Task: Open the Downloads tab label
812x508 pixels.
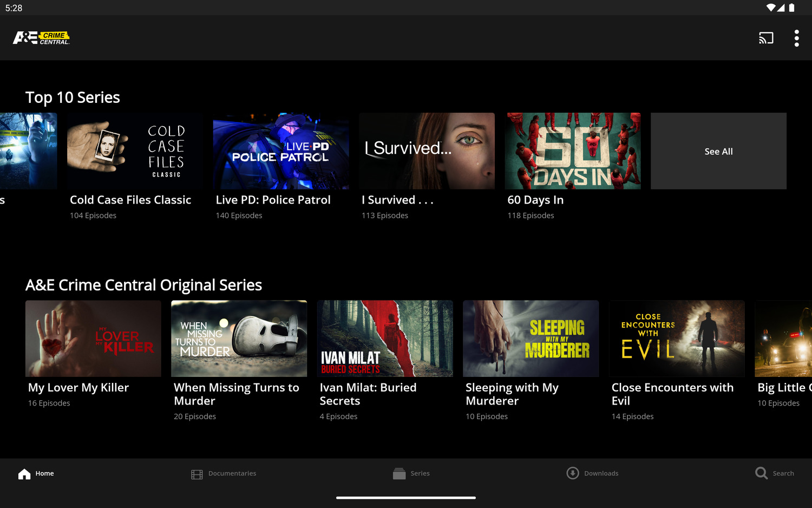Action: tap(601, 473)
